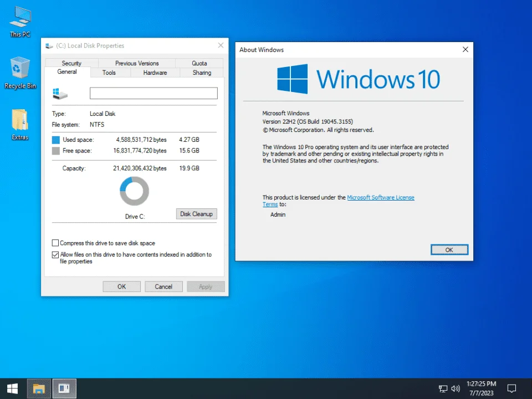Open This PC desktop icon
This screenshot has width=532, height=399.
[20, 22]
